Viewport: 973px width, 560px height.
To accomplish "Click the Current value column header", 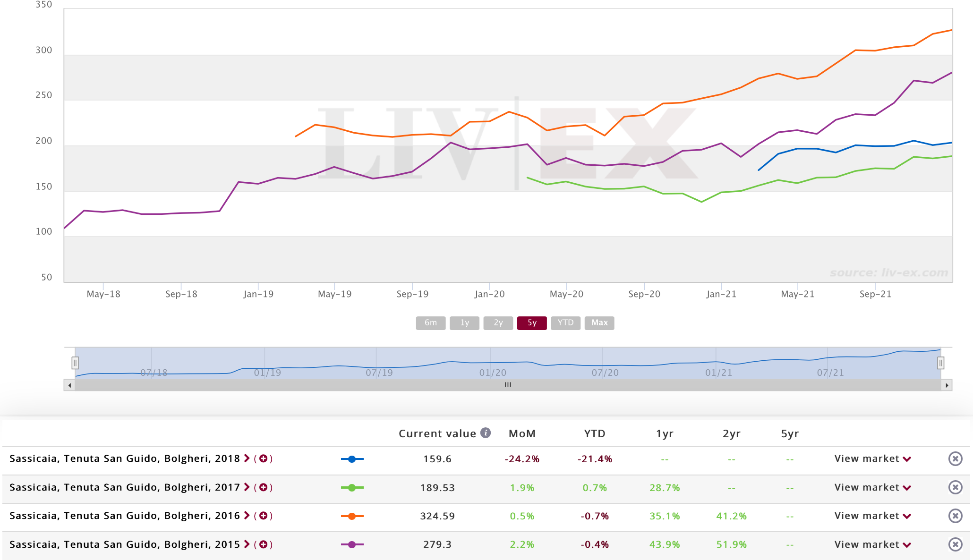I will pyautogui.click(x=437, y=433).
